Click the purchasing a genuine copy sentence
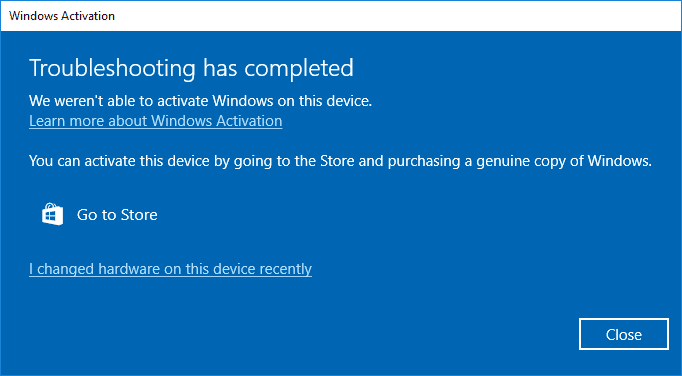682x376 pixels. [341, 161]
